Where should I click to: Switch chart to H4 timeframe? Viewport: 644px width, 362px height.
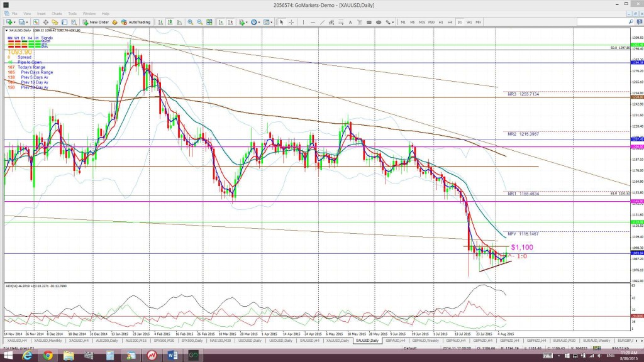450,22
